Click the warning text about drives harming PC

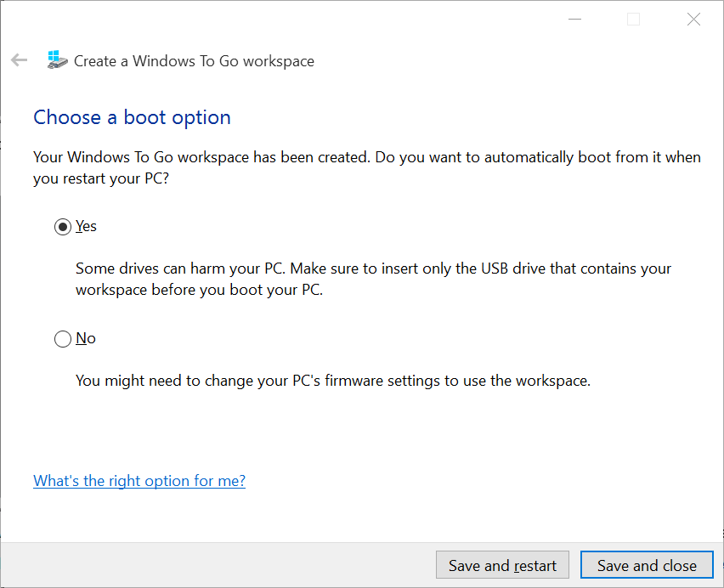[373, 269]
